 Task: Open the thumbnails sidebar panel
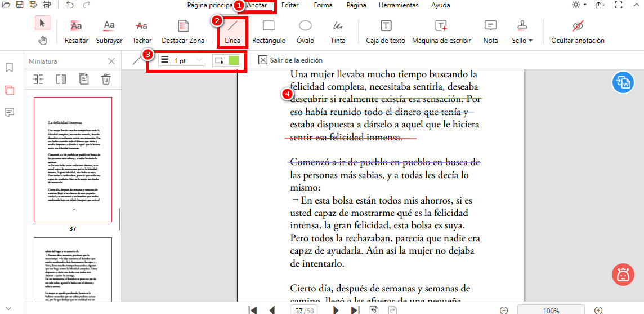pos(9,90)
